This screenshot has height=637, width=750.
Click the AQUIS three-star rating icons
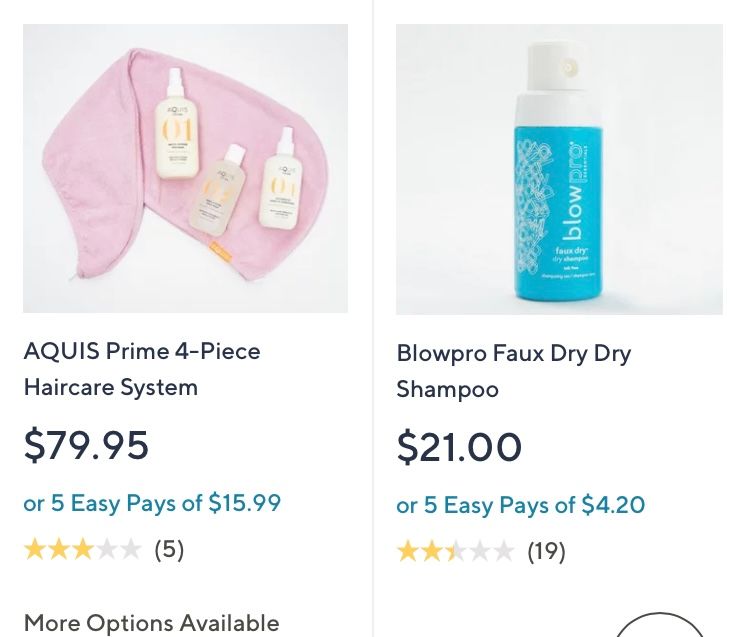point(82,549)
